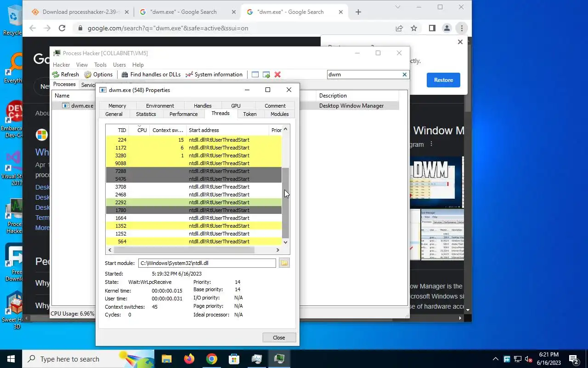
Task: Open the Users menu
Action: (119, 65)
